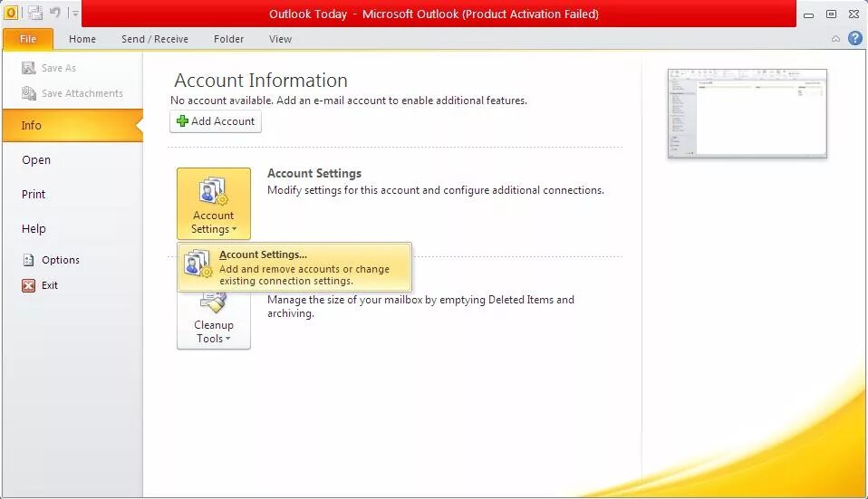The image size is (868, 499).
Task: Click the Account Information heading text
Action: pos(261,81)
